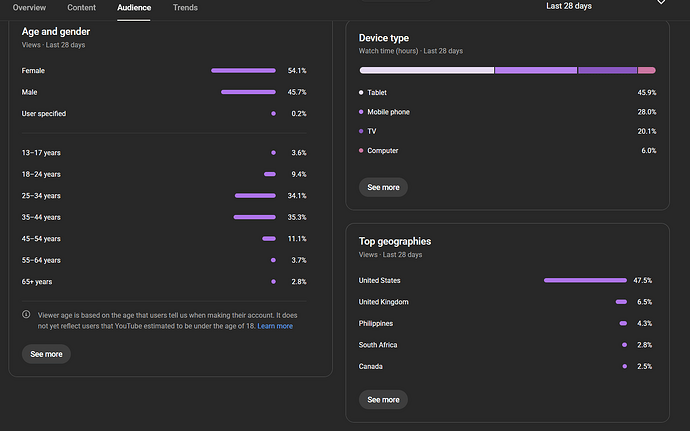Click See more in Device type card
This screenshot has width=690, height=431.
[x=383, y=187]
